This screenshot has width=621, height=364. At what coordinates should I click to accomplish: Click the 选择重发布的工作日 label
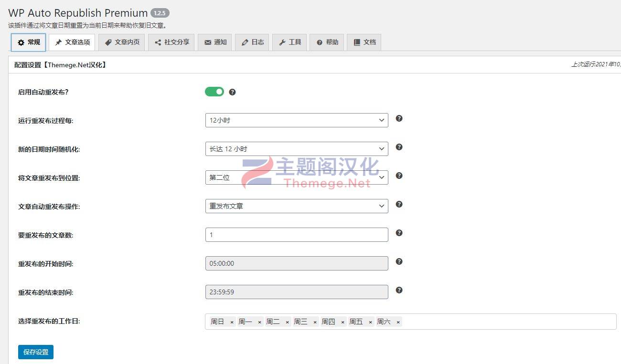[x=49, y=321]
